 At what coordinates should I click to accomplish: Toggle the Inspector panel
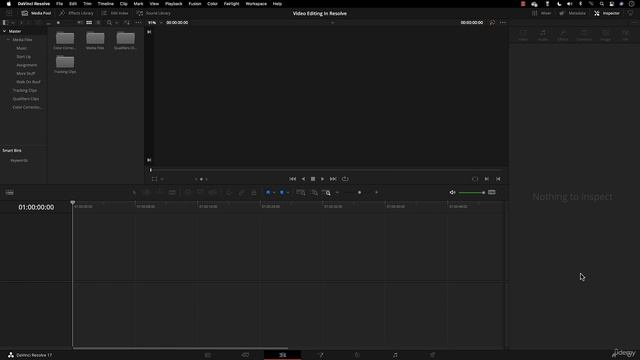[607, 13]
